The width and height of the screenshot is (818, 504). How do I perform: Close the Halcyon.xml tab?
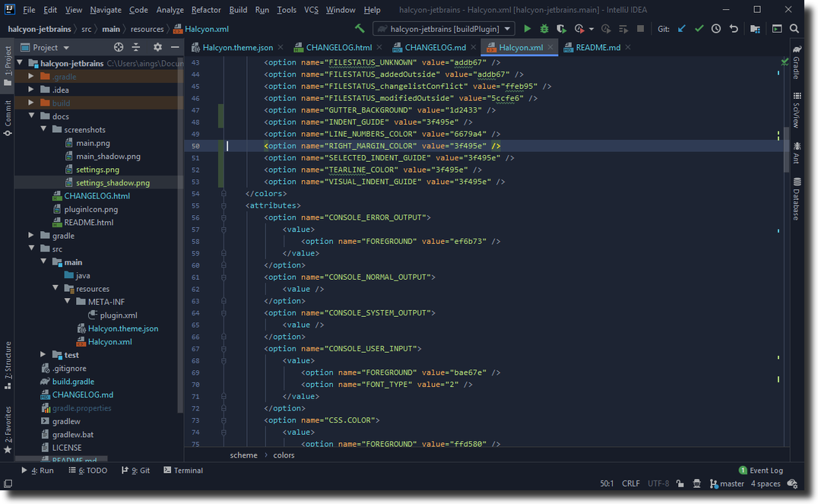point(550,47)
